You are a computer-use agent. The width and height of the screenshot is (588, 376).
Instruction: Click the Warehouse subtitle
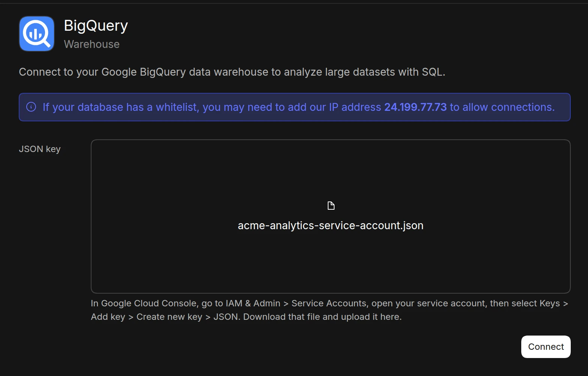(x=92, y=44)
